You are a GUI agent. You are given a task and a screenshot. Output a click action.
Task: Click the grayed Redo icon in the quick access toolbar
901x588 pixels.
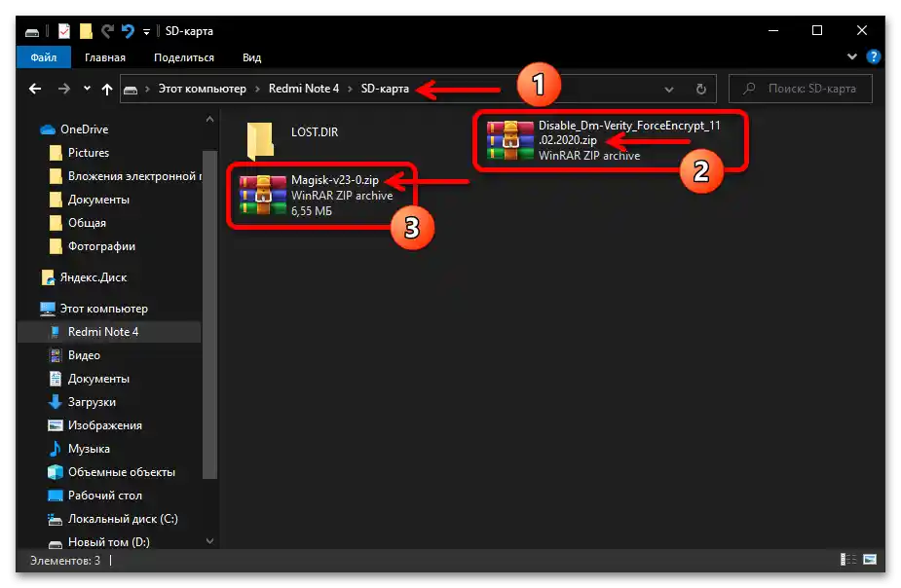(x=107, y=31)
